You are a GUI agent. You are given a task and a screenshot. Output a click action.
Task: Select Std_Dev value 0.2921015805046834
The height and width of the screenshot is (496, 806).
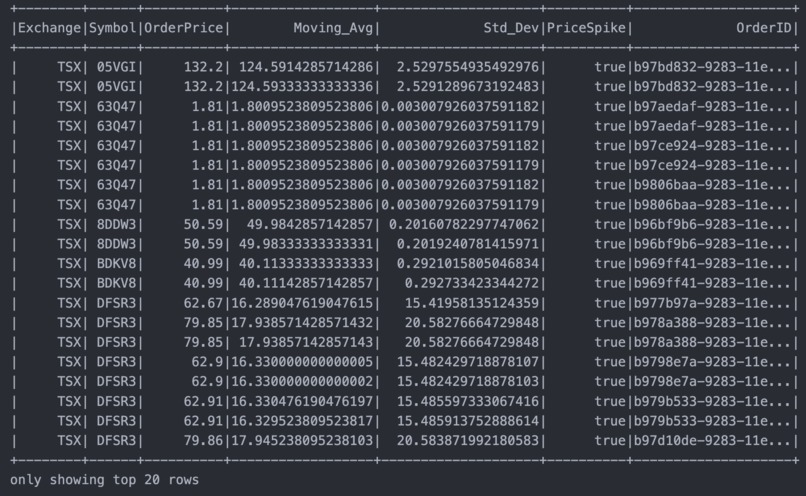pyautogui.click(x=468, y=264)
